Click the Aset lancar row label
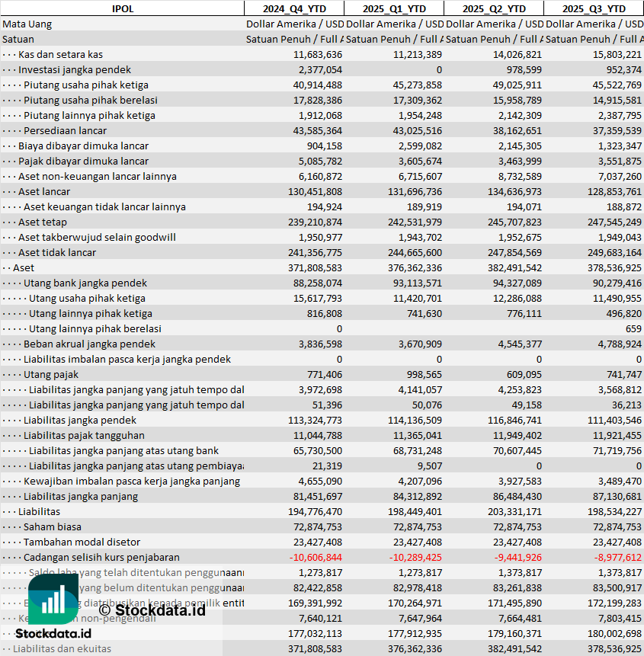Screen dimensions: 644x656 tap(44, 191)
